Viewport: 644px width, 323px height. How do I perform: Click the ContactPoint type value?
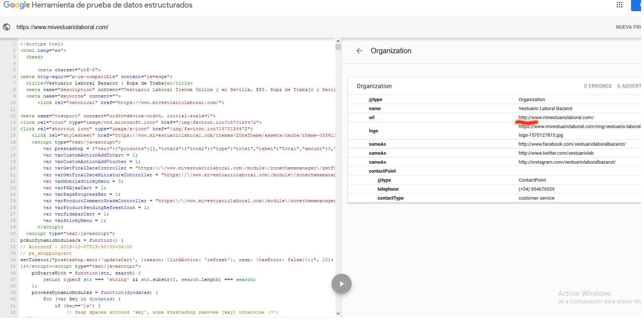click(x=532, y=180)
